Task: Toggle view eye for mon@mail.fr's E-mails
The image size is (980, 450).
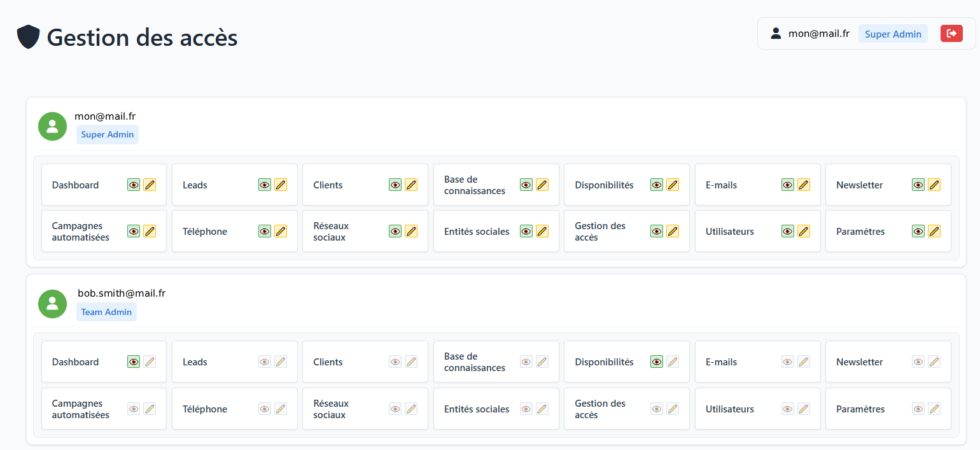Action: click(x=788, y=185)
